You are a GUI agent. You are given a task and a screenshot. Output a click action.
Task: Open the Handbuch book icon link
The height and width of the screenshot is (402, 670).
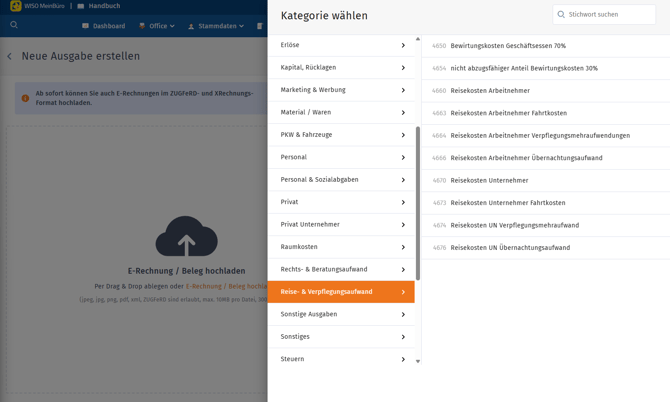pos(81,6)
